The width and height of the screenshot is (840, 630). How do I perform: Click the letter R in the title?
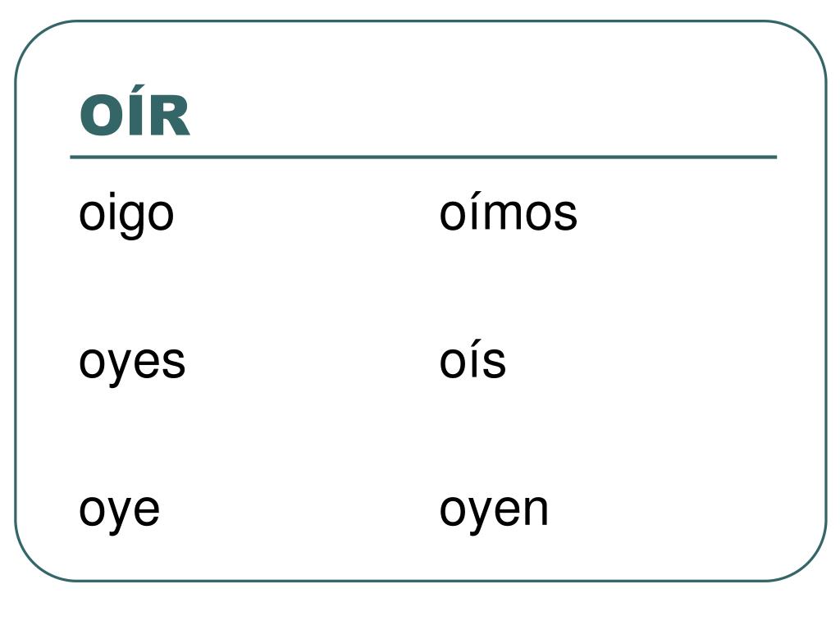click(x=168, y=116)
